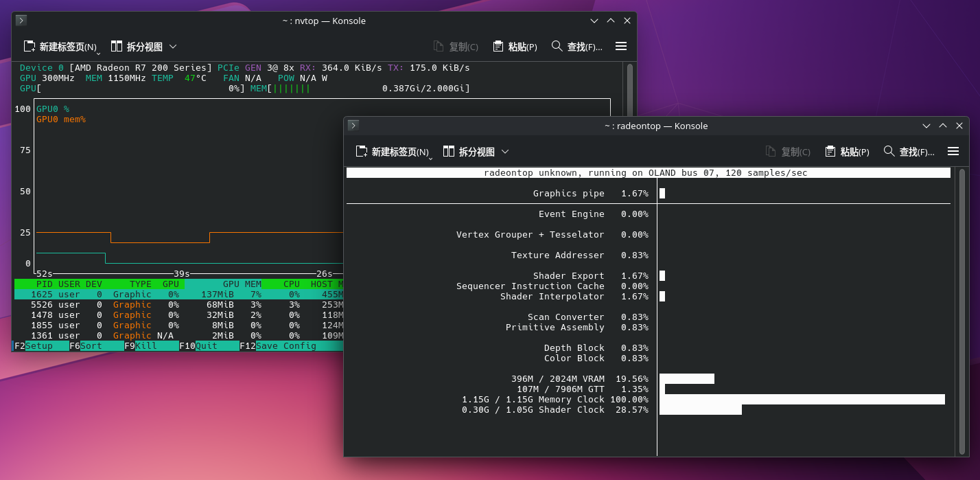Select process row with PID 1855
The image size is (980, 480).
click(x=178, y=325)
